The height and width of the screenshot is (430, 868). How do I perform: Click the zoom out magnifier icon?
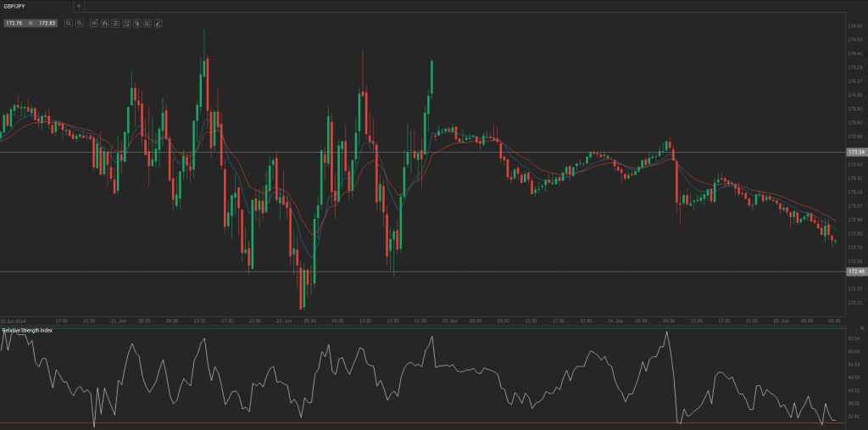pyautogui.click(x=69, y=23)
